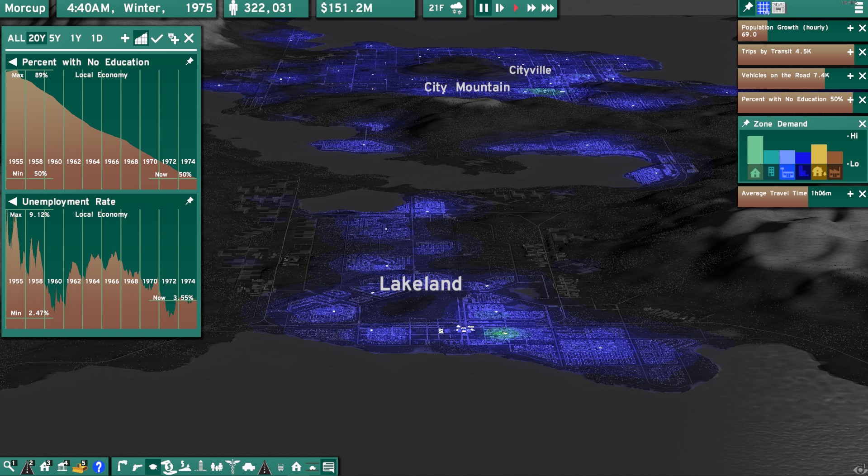
Task: Set game speed to slow play
Action: (499, 8)
